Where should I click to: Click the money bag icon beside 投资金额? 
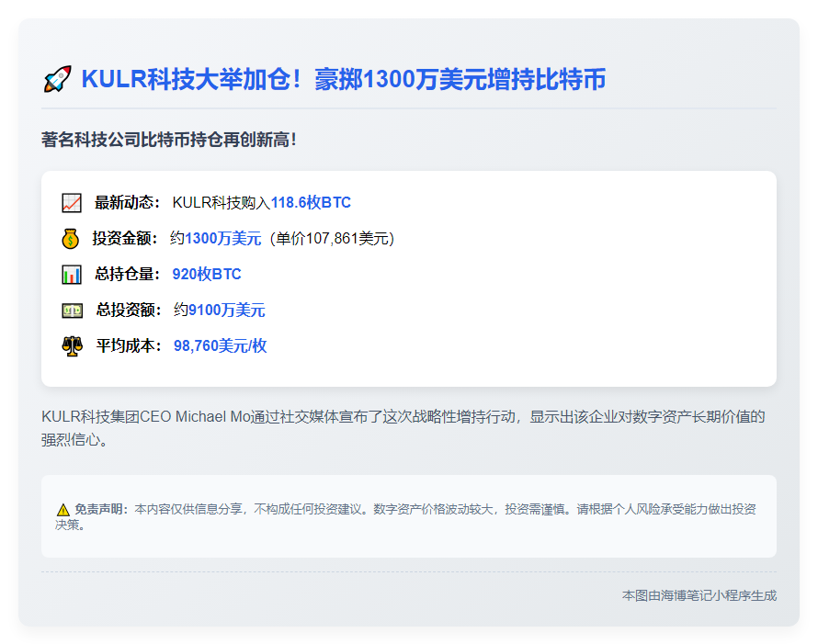click(x=71, y=239)
